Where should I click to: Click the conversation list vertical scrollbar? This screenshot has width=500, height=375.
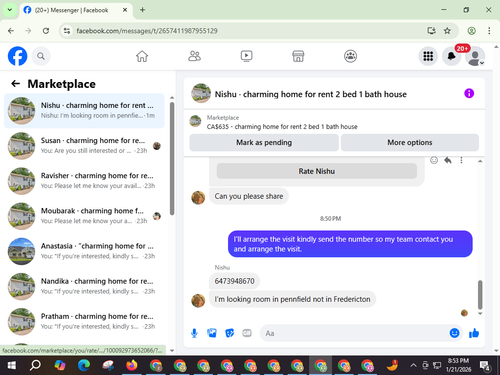[x=172, y=158]
